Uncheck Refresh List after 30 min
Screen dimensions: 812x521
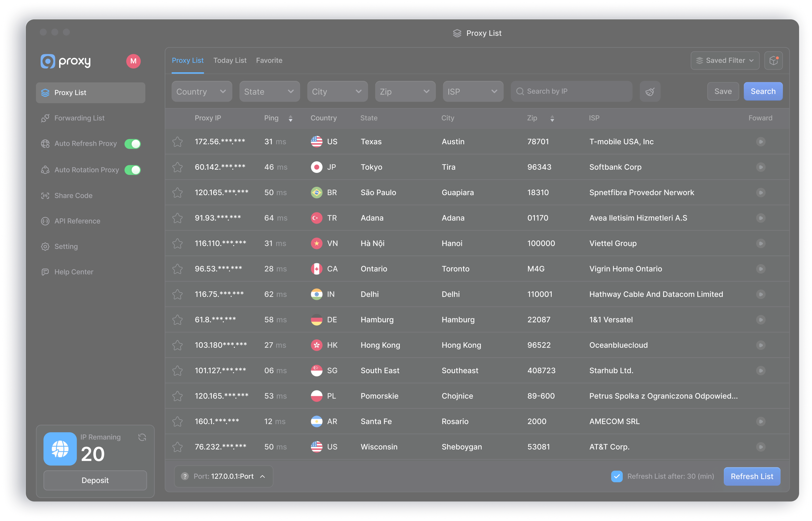tap(617, 476)
